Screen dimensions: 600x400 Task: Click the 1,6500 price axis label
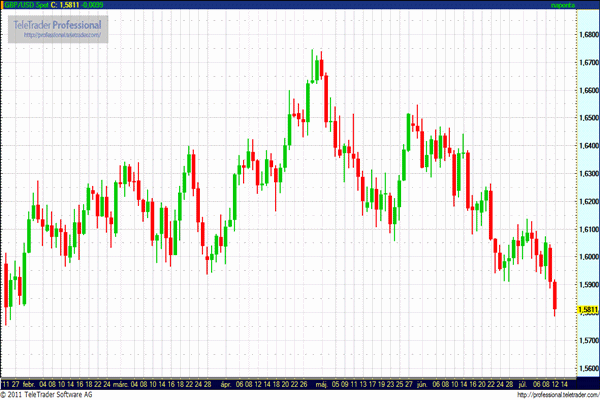pos(587,118)
